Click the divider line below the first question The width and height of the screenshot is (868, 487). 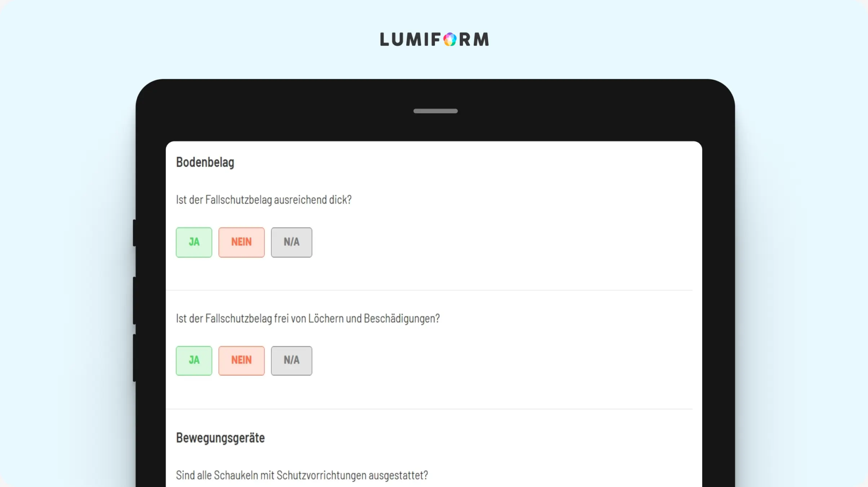(429, 291)
